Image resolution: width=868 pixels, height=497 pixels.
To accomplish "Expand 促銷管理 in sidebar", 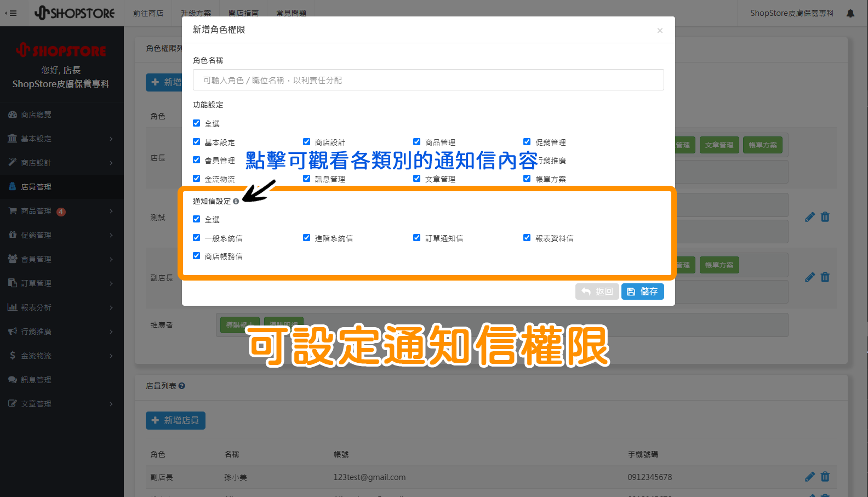I will (62, 235).
